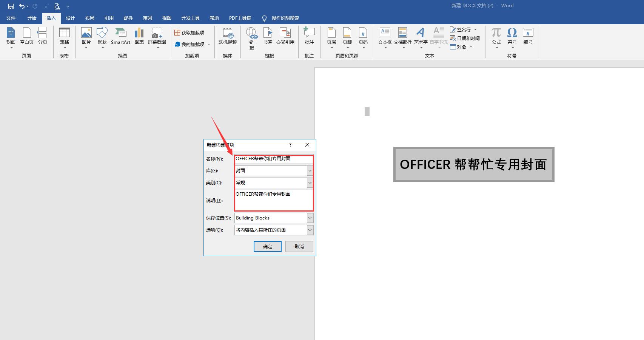Click the building block name input field
The height and width of the screenshot is (340, 644).
pos(273,159)
